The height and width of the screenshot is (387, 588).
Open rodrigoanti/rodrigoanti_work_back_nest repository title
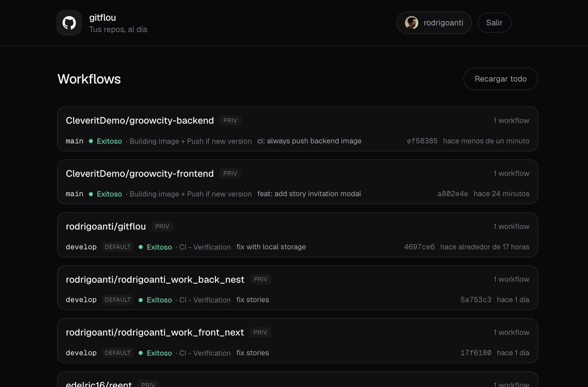(x=155, y=279)
